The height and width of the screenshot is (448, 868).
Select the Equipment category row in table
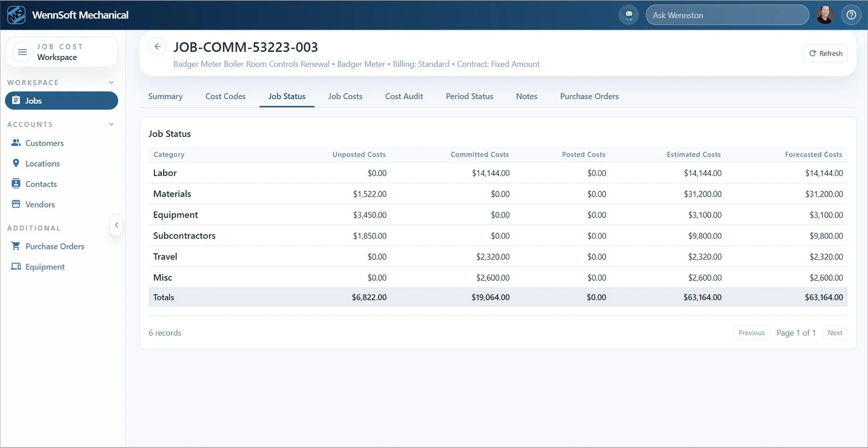498,214
